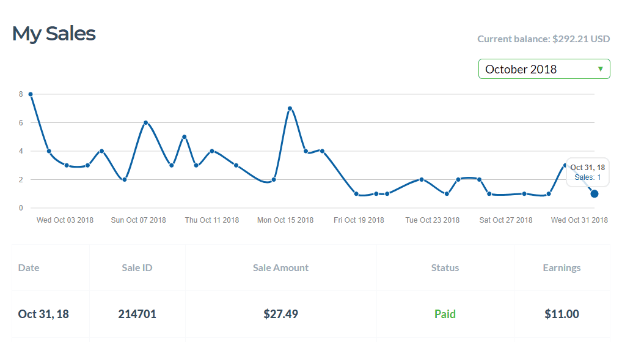Viewport: 644px width, 342px height.
Task: Click the Sat Oct 27 2018 axis label
Action: [506, 220]
